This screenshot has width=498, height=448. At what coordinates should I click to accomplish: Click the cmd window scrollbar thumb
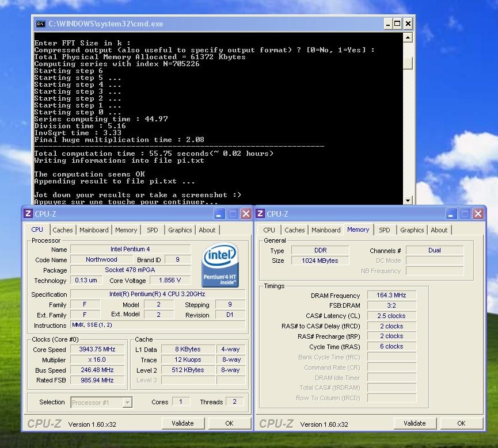[408, 63]
